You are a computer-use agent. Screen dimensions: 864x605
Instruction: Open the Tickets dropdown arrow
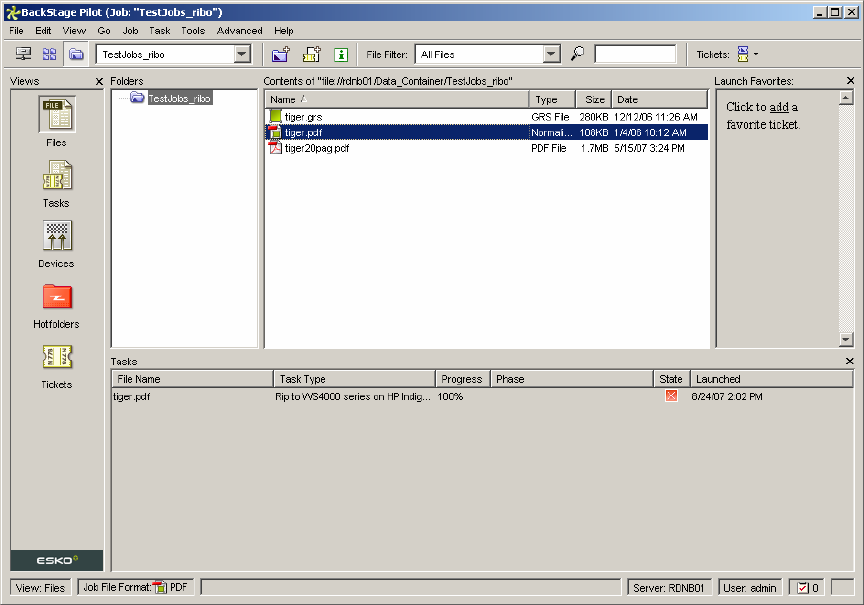point(755,54)
